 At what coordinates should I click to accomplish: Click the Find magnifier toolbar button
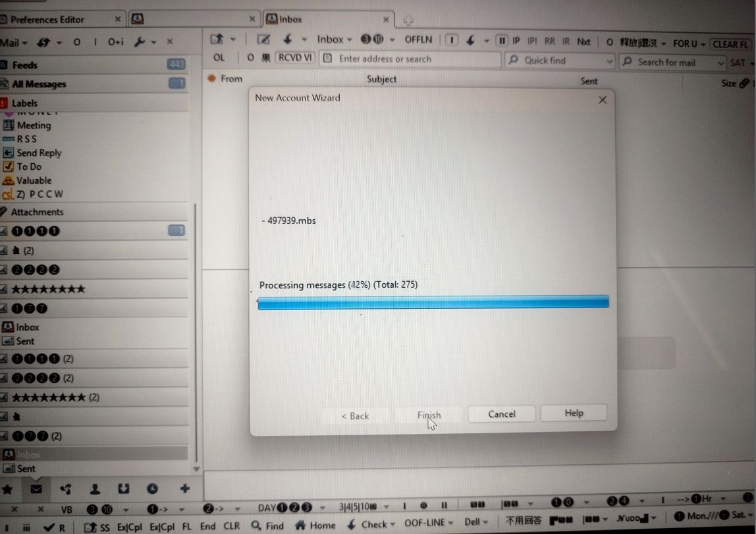pyautogui.click(x=267, y=525)
